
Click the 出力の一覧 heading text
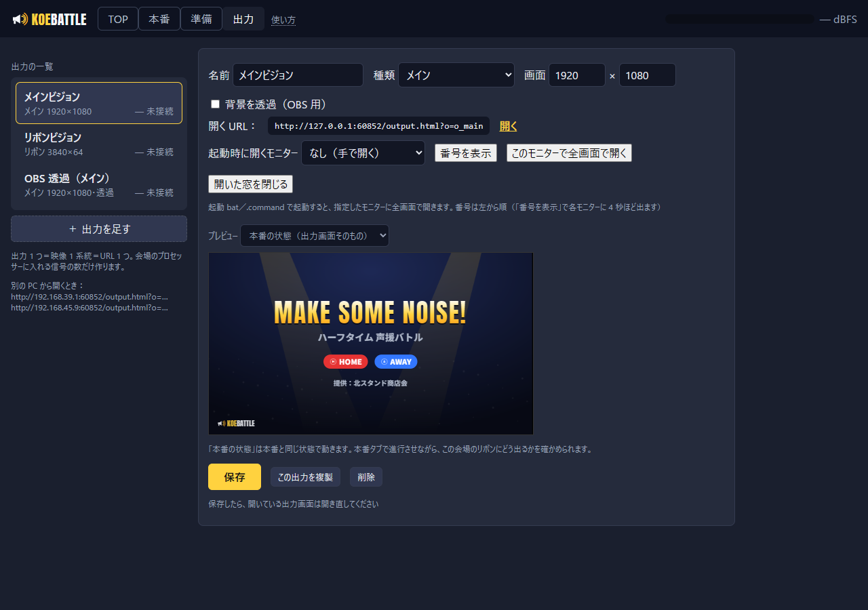click(x=33, y=66)
